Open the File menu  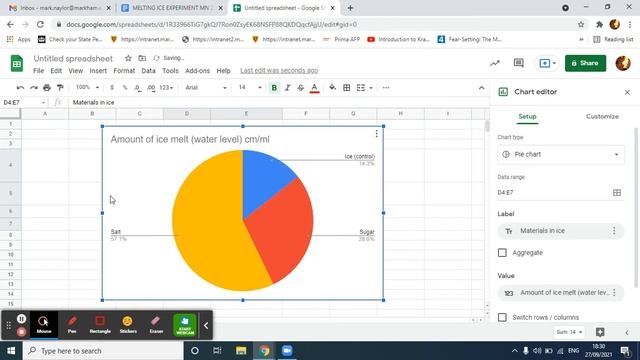38,71
